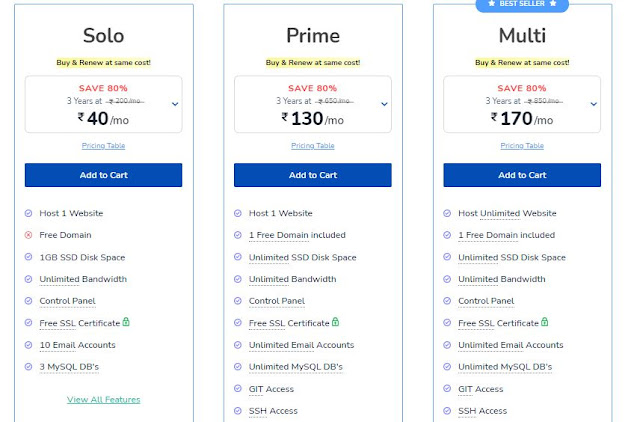Open Pricing Table link under Solo plan
Viewport: 640px width, 422px height.
click(103, 146)
